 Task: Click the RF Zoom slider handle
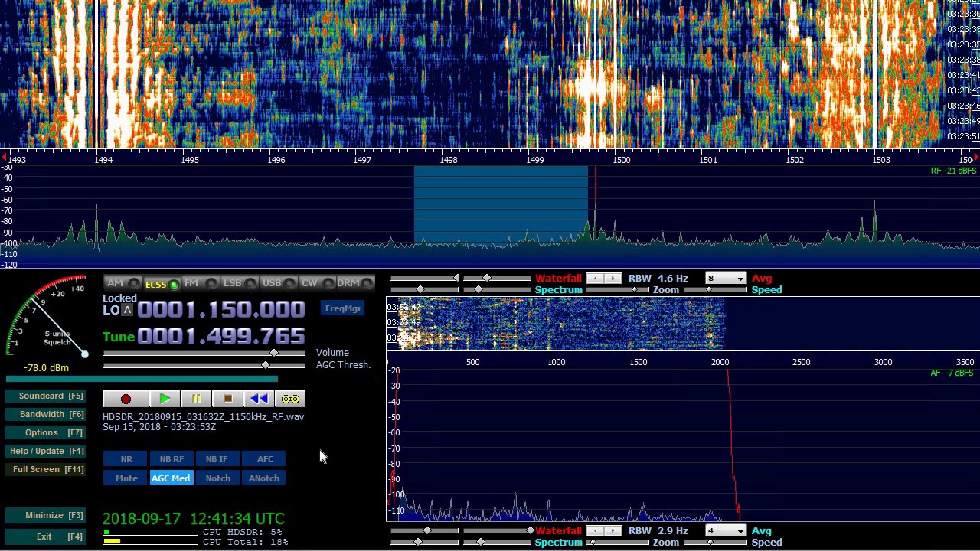(635, 290)
